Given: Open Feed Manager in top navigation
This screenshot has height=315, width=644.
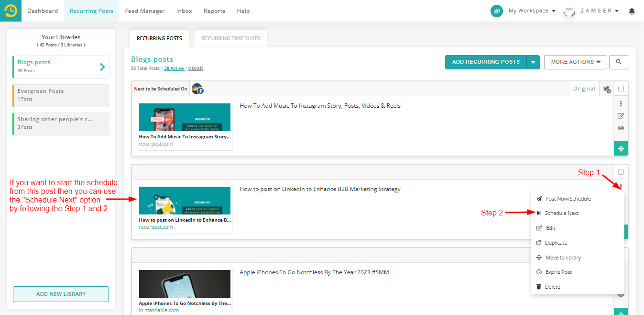Looking at the screenshot, I should (145, 11).
